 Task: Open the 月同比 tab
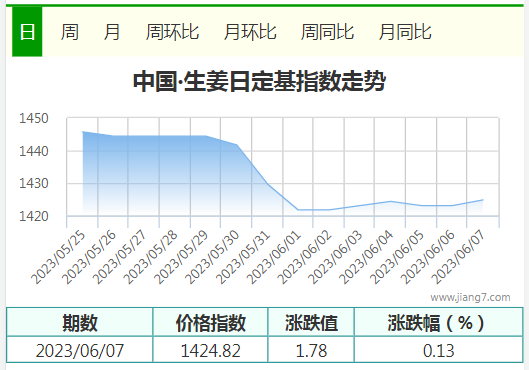pyautogui.click(x=405, y=32)
